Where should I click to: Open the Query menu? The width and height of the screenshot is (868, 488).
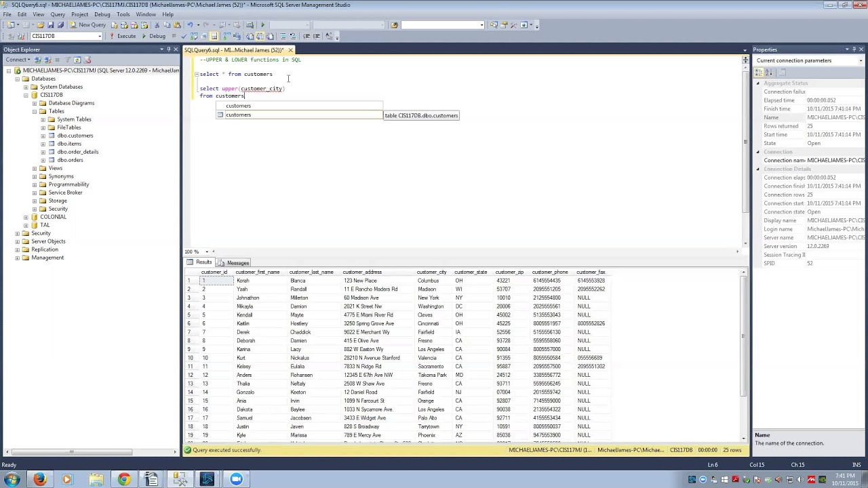pos(58,14)
